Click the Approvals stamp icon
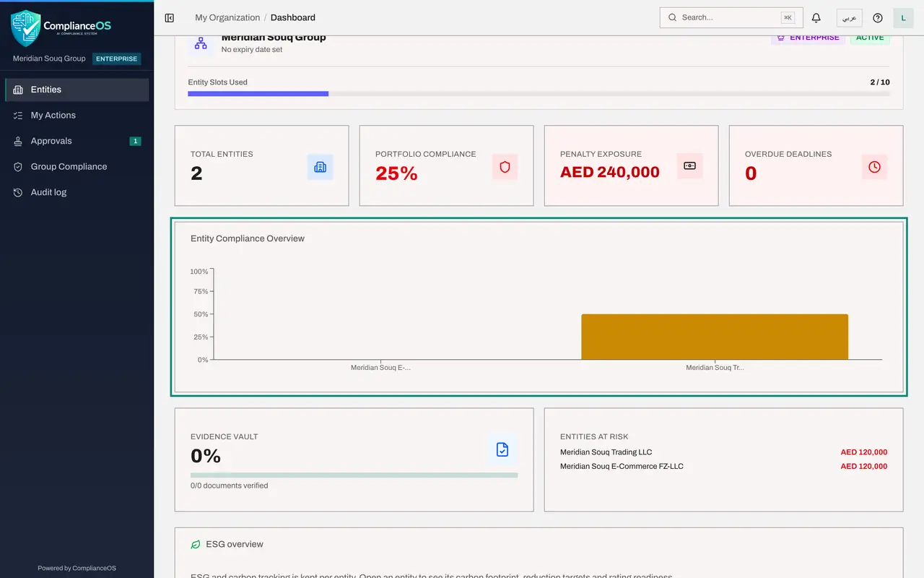The image size is (924, 578). (x=18, y=141)
